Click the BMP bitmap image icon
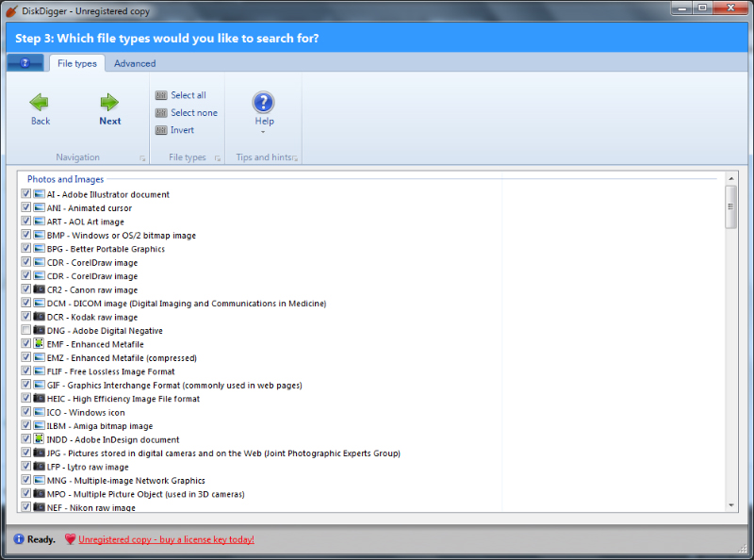 [39, 235]
